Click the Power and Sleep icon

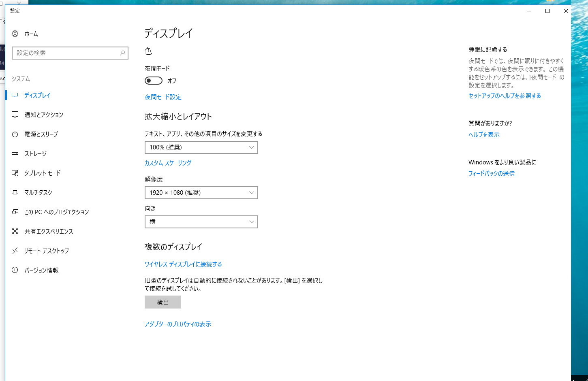15,134
